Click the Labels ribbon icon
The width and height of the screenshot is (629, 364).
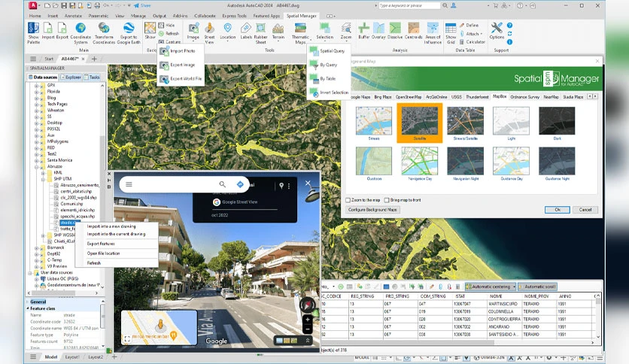coord(246,28)
